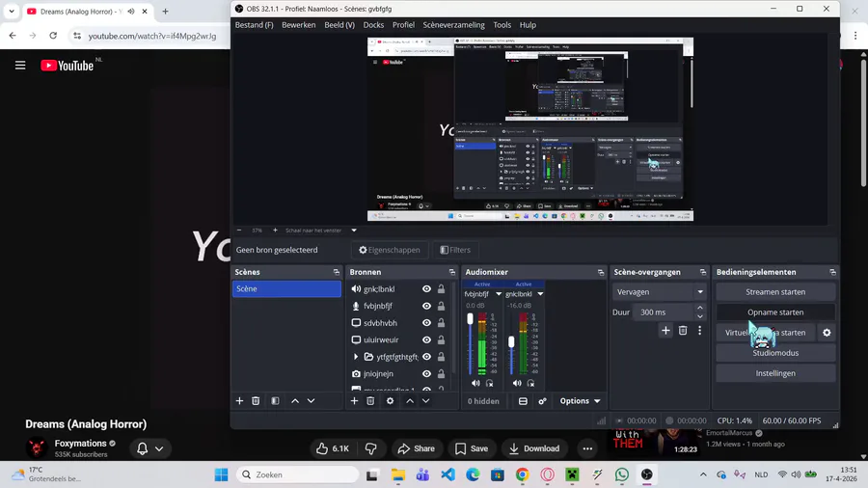Open gnkclbnkl channel dropdown arrow

(x=540, y=294)
